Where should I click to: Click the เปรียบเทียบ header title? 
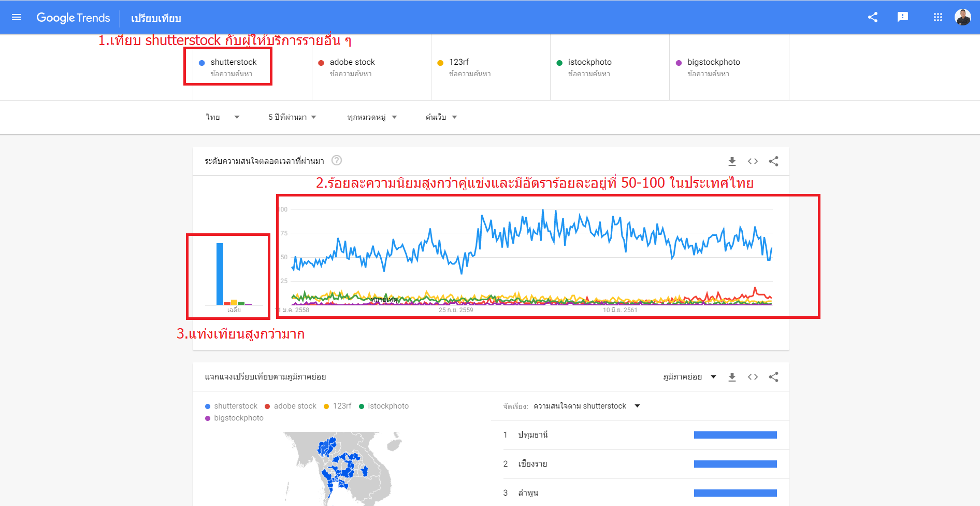pyautogui.click(x=156, y=18)
